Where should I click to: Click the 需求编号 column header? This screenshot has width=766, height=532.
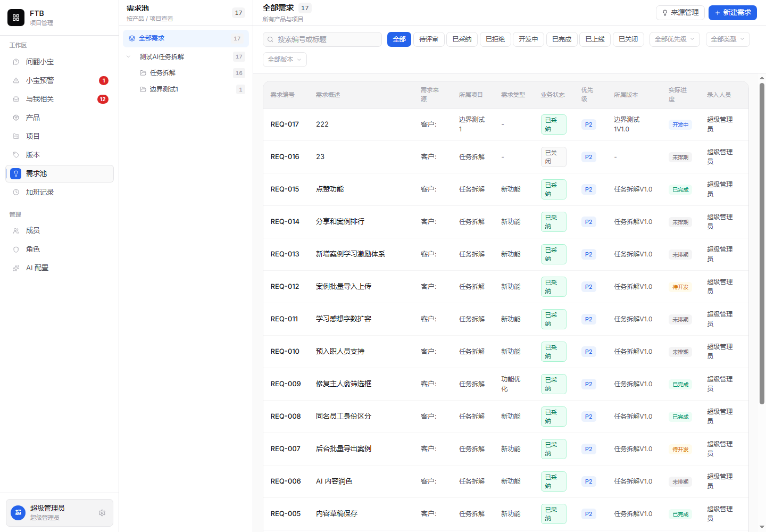282,95
